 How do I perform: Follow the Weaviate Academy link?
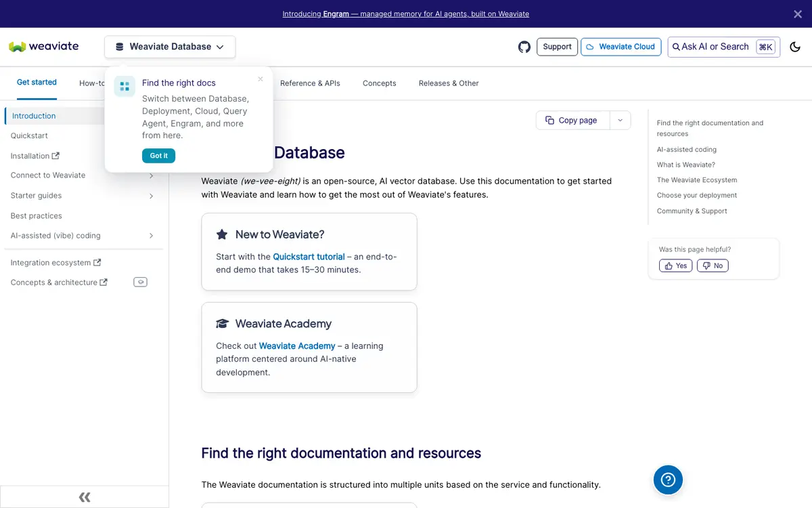pos(297,345)
